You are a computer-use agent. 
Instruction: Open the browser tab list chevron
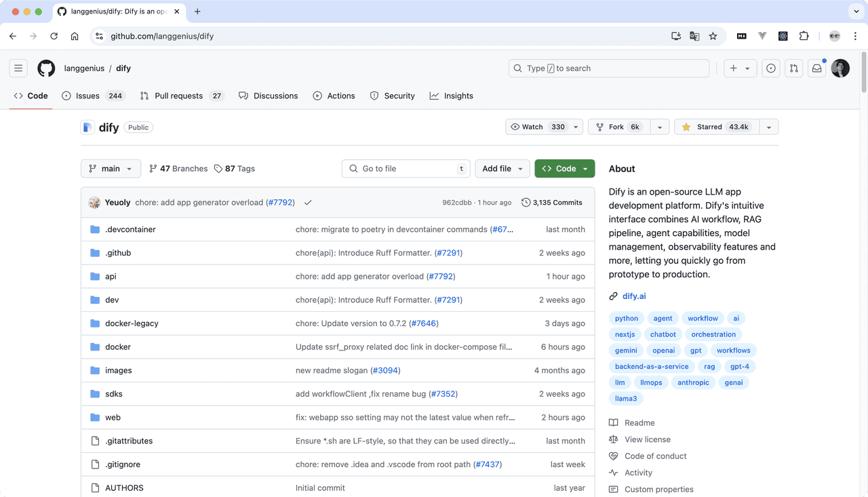coord(856,12)
